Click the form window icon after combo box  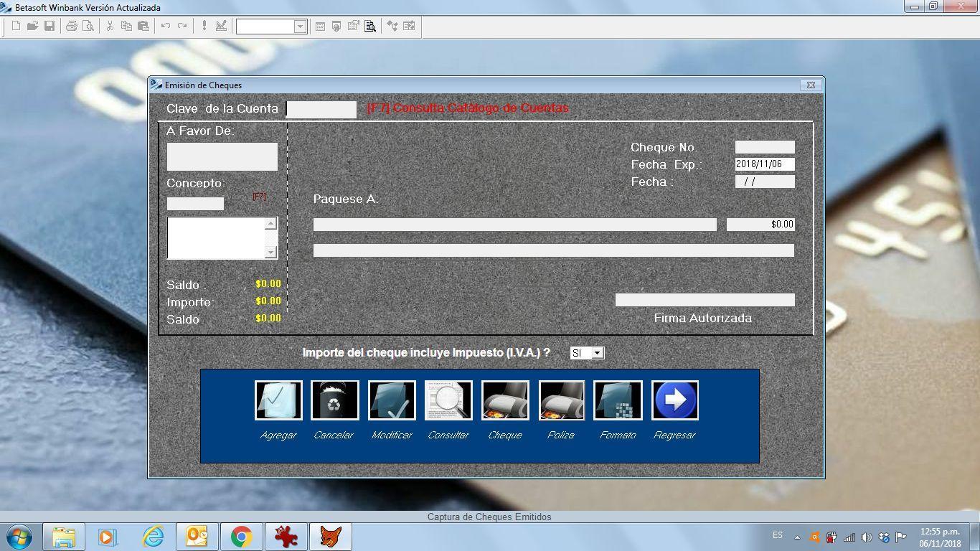pyautogui.click(x=320, y=26)
